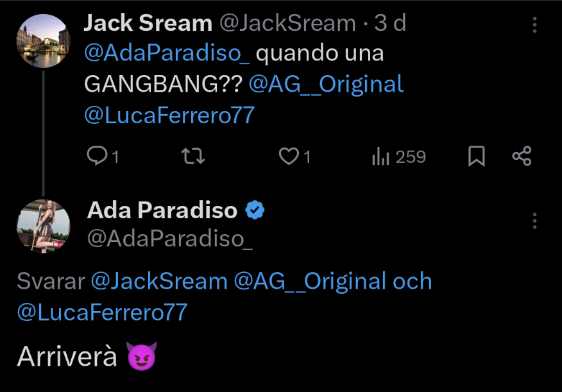Like Jack Sream's tweet with the heart

(x=289, y=157)
